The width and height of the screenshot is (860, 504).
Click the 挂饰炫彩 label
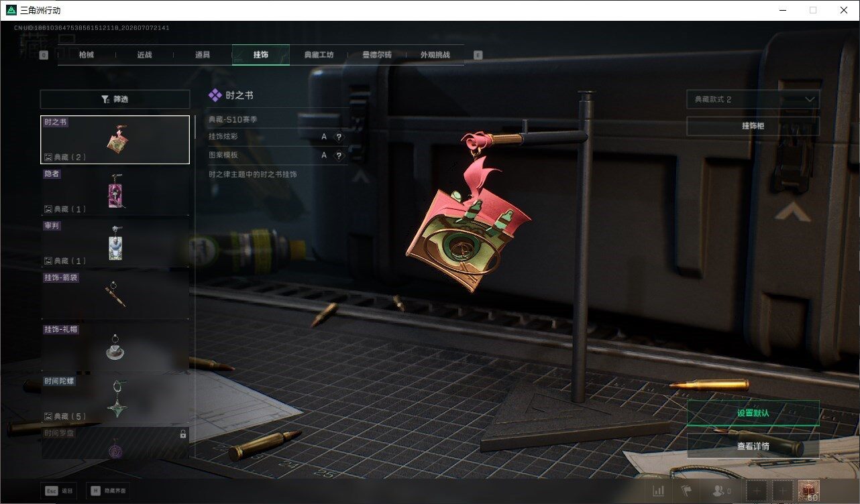click(x=223, y=137)
